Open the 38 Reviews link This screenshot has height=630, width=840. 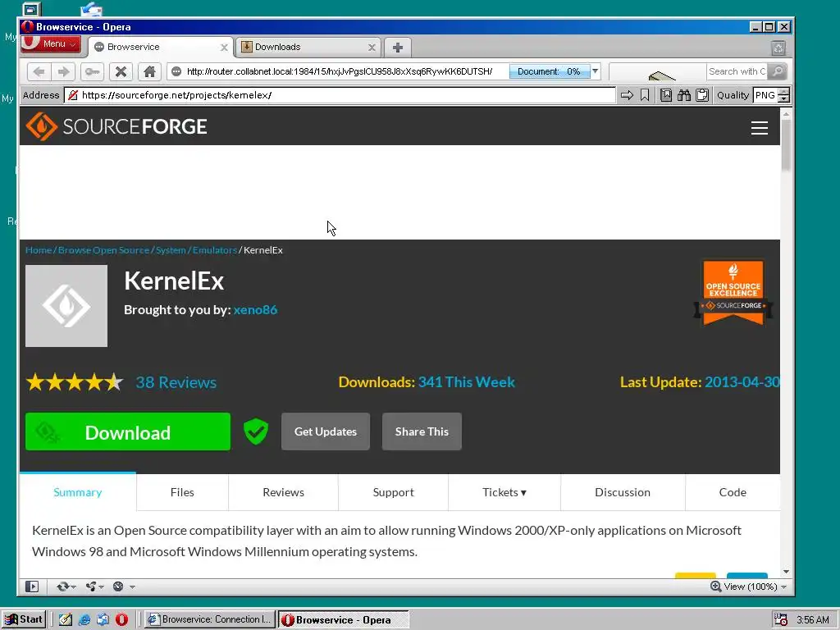pyautogui.click(x=176, y=382)
